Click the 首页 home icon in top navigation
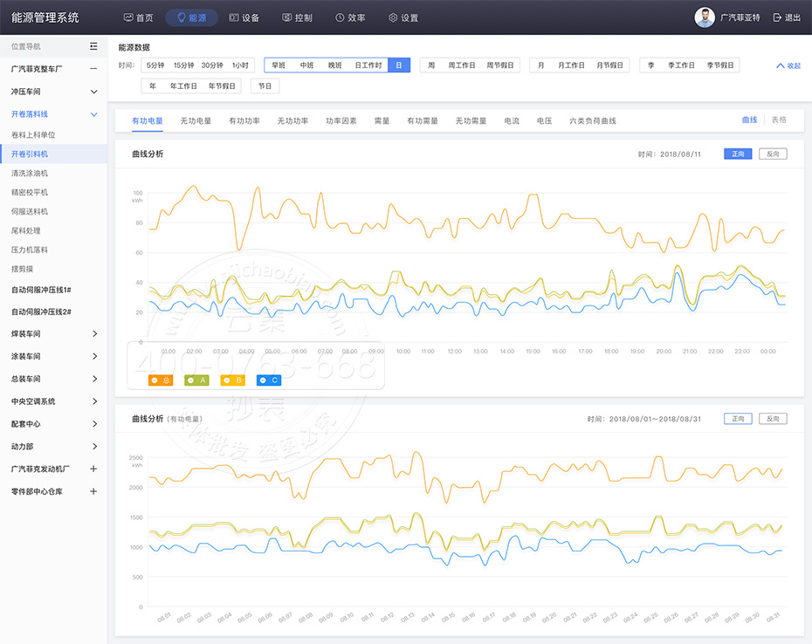812x644 pixels. coord(128,17)
